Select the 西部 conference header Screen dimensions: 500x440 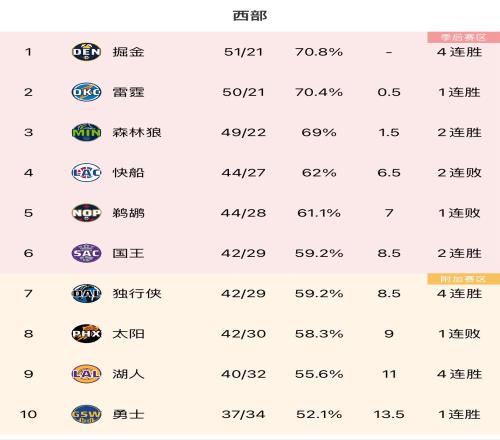[x=250, y=16]
